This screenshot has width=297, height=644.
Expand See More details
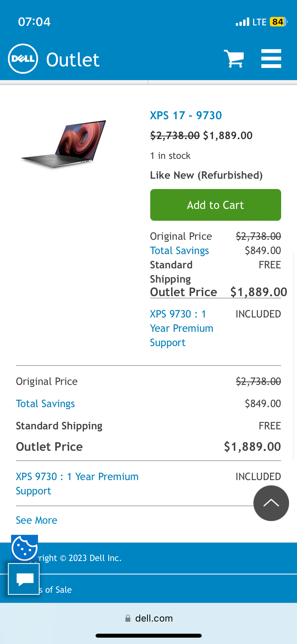pos(36,520)
